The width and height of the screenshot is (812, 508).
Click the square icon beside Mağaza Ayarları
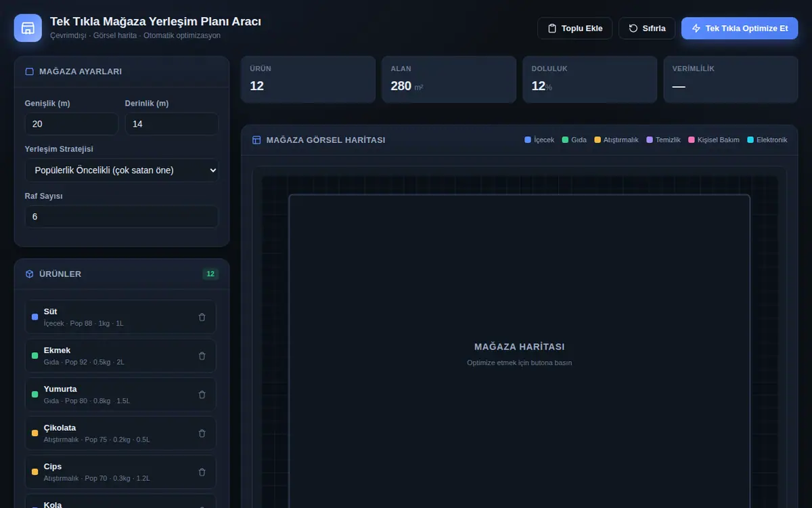(30, 71)
